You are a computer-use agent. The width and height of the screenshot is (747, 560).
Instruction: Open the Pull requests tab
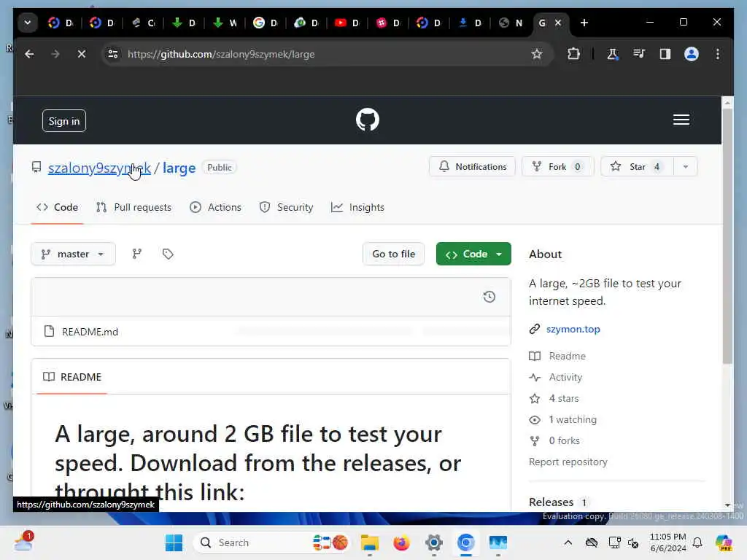pyautogui.click(x=134, y=207)
